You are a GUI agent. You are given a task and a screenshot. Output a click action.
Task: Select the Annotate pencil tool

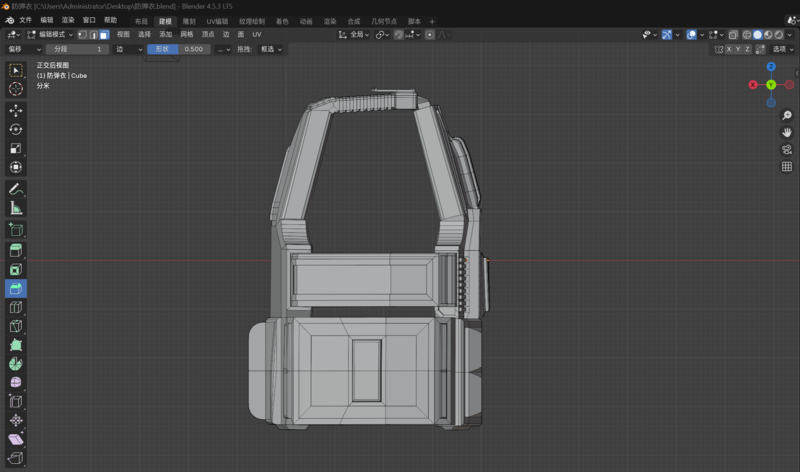[16, 189]
